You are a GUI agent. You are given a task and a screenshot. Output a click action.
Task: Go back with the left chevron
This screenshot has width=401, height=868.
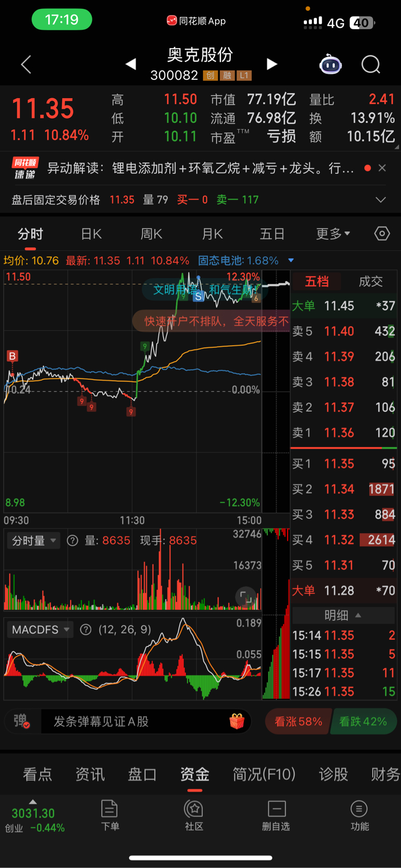26,64
